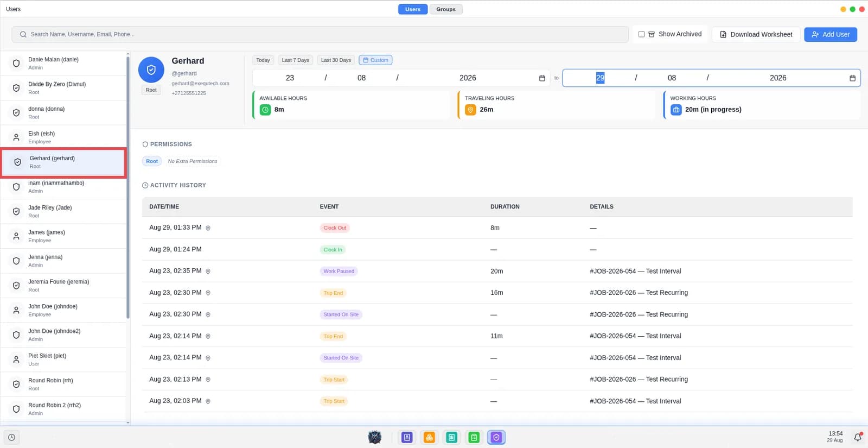Click the 16m duration cell
Image resolution: width=868 pixels, height=448 pixels.
pos(497,293)
